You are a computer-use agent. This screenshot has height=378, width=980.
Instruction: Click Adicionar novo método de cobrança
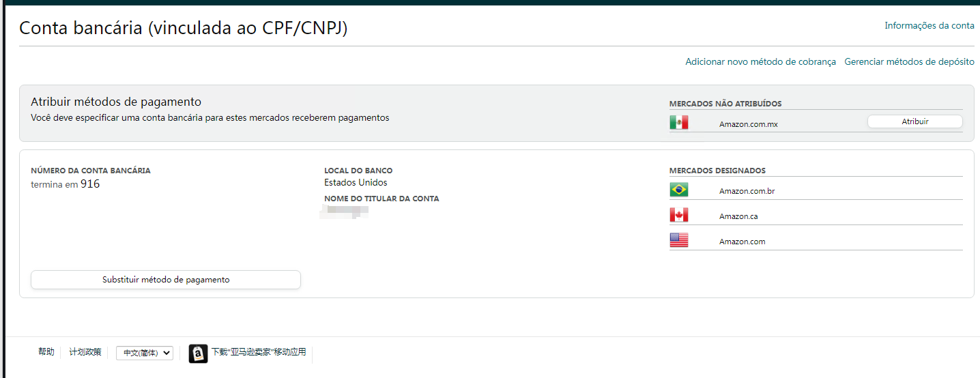(x=760, y=62)
